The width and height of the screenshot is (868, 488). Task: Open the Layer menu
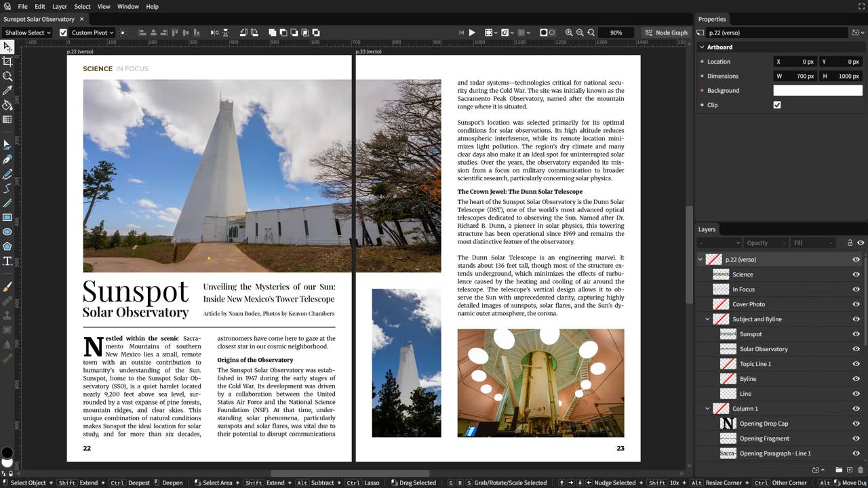[x=60, y=7]
